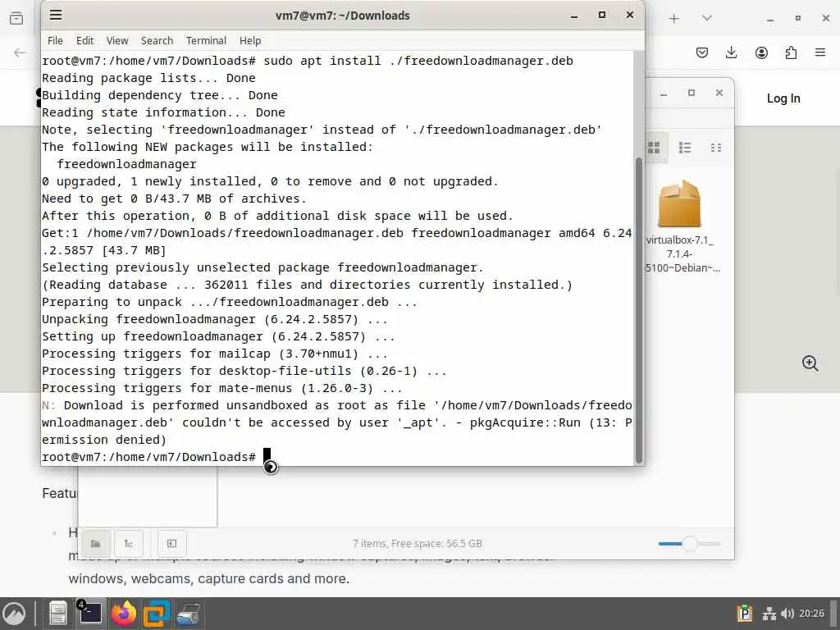Open the terminal hamburger menu icon
Image resolution: width=840 pixels, height=630 pixels.
[56, 15]
